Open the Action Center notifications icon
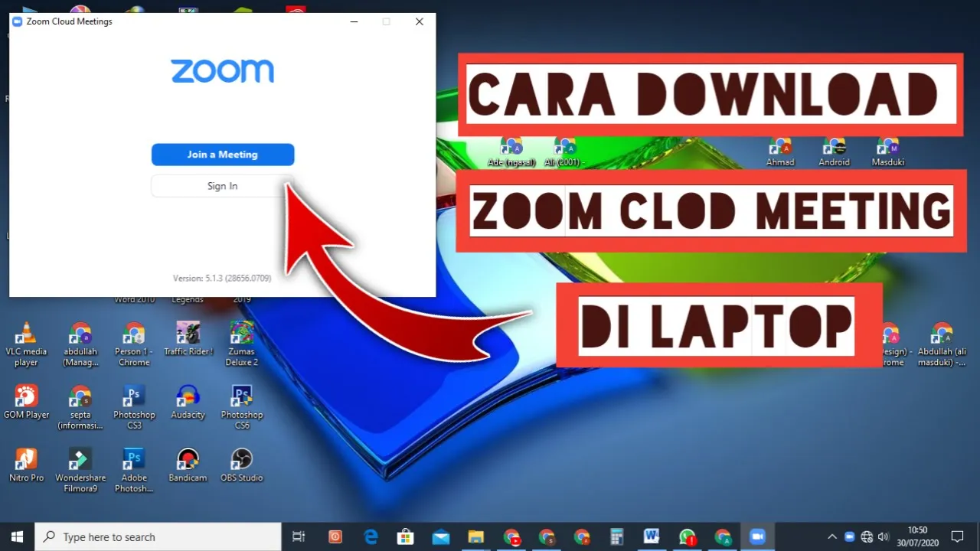Image resolution: width=980 pixels, height=551 pixels. pos(957,536)
